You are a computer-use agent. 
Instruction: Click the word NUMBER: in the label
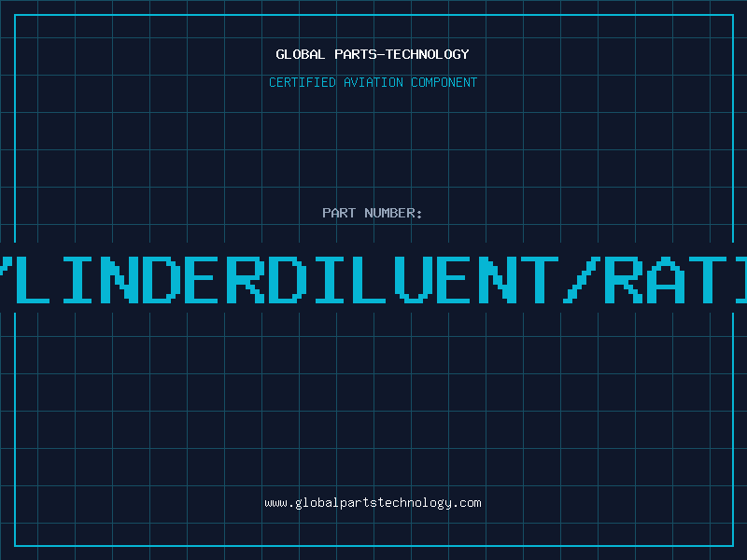point(394,213)
